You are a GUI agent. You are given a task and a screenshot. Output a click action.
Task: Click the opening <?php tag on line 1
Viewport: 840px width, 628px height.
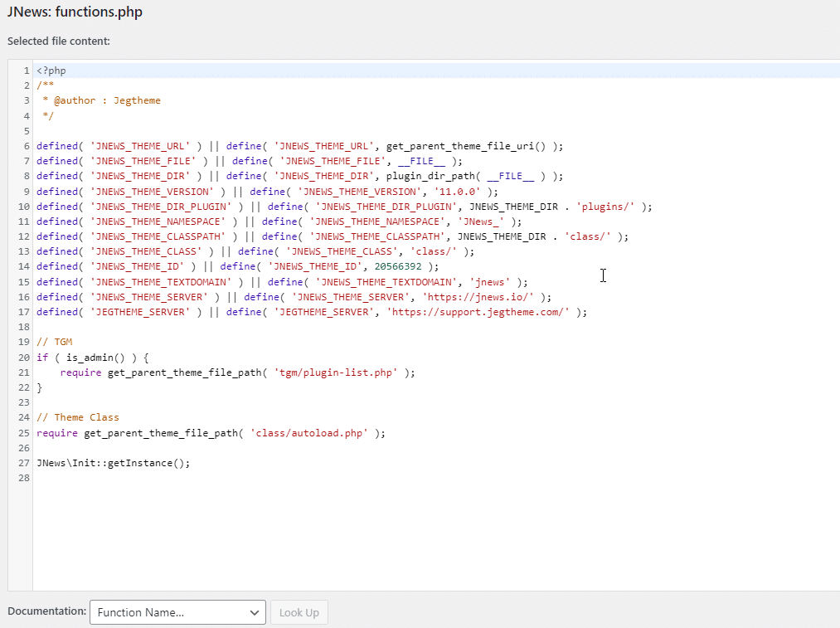click(x=51, y=71)
